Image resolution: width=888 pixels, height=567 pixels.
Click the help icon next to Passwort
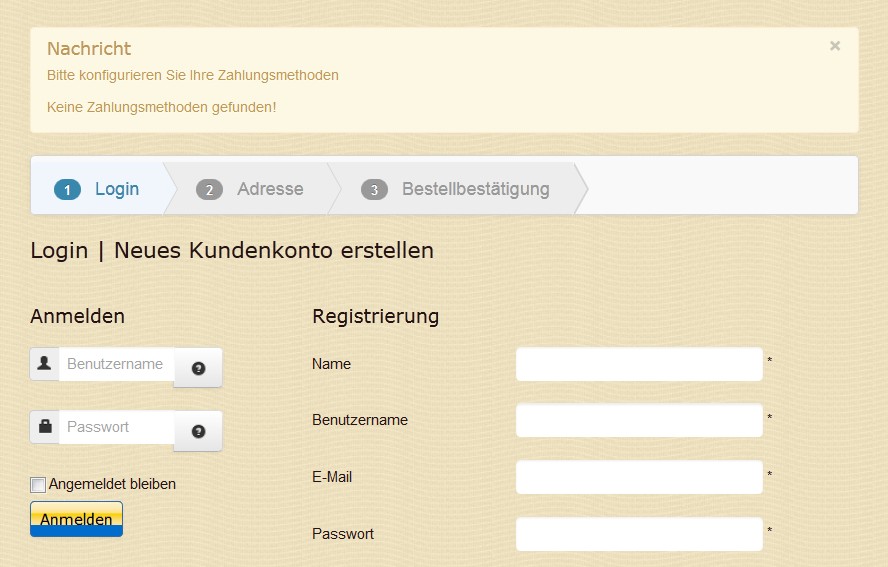pos(198,431)
